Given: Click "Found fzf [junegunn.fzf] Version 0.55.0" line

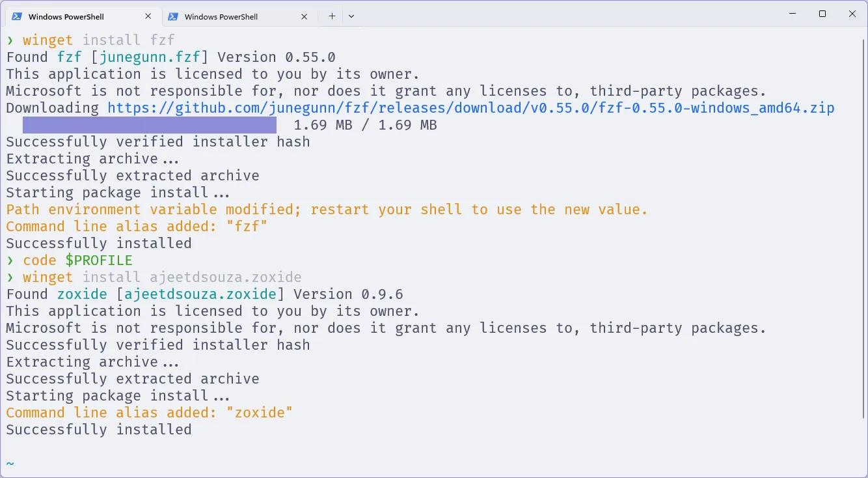Looking at the screenshot, I should (171, 57).
